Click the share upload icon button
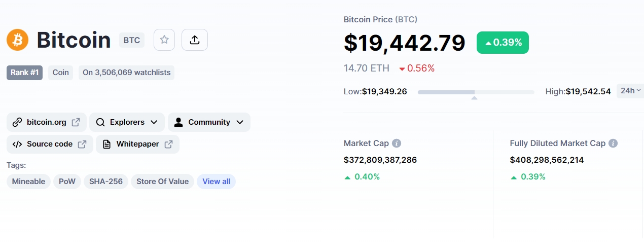The image size is (644, 251). [195, 40]
